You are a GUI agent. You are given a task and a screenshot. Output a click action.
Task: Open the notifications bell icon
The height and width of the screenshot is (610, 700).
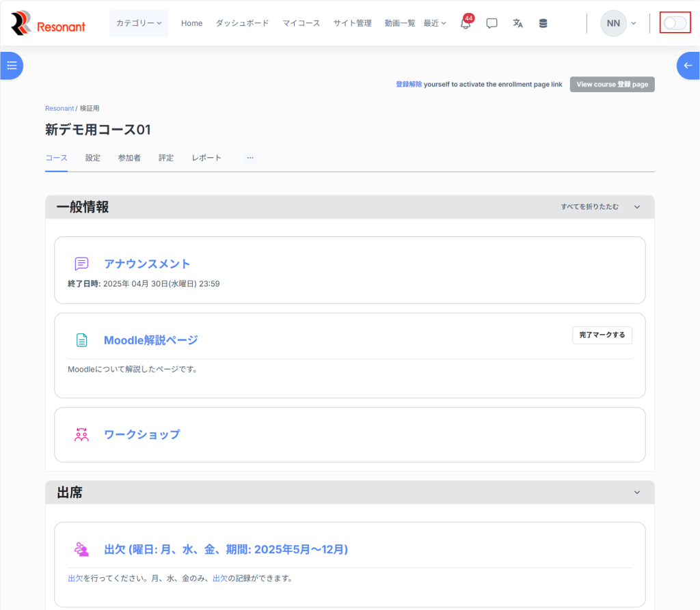coord(466,23)
